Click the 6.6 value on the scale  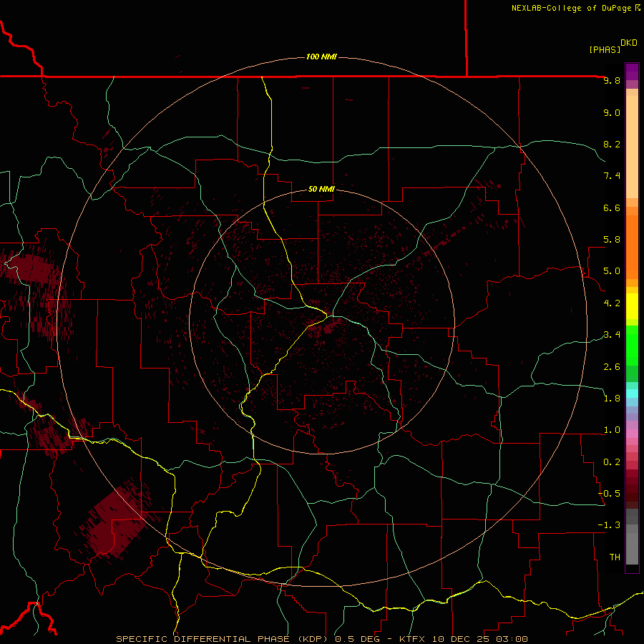click(612, 208)
